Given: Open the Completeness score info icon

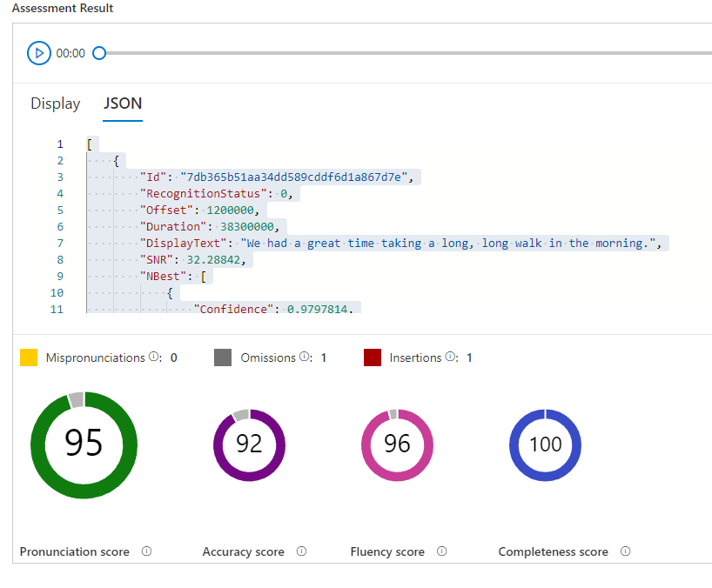Looking at the screenshot, I should 625,551.
